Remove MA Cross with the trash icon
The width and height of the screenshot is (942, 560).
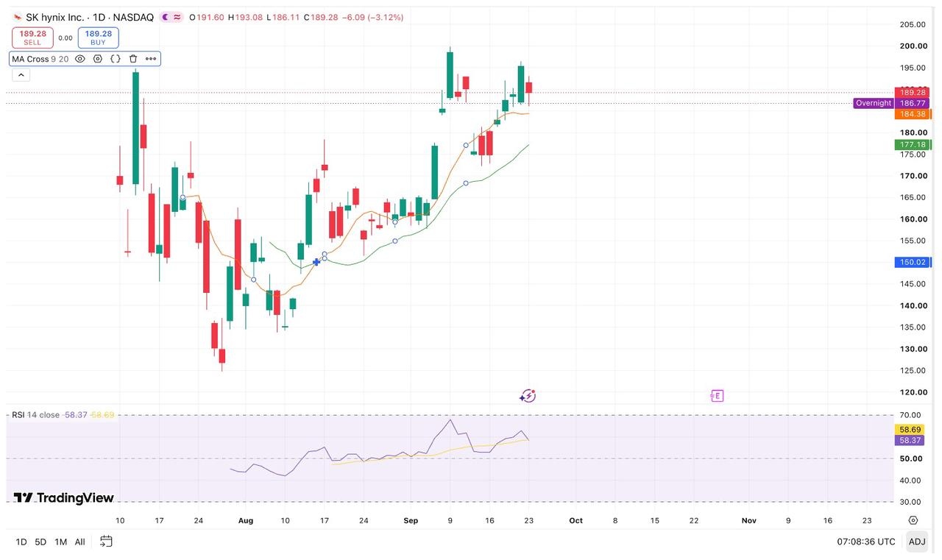[133, 59]
